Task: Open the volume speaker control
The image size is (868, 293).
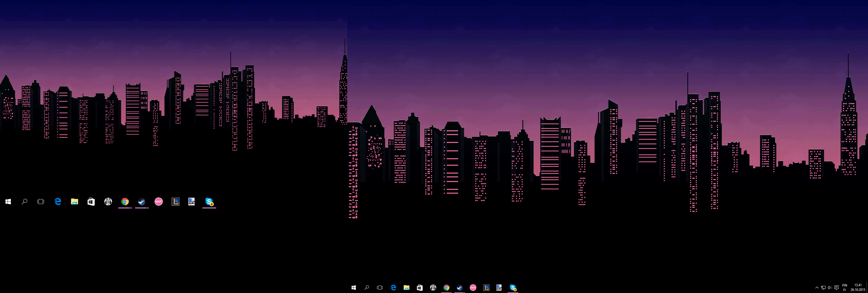Action: [x=829, y=288]
